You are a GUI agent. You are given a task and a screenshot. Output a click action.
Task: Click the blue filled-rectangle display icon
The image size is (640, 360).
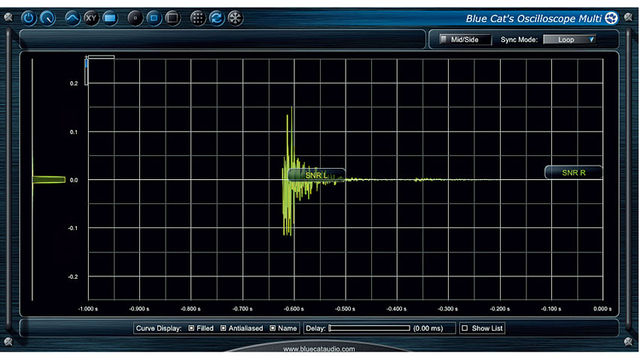click(x=110, y=18)
